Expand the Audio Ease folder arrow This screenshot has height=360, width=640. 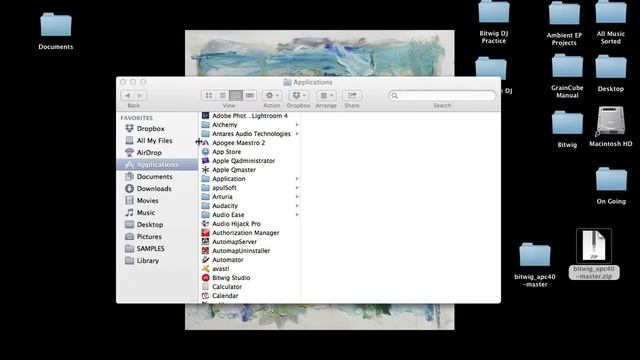[297, 215]
